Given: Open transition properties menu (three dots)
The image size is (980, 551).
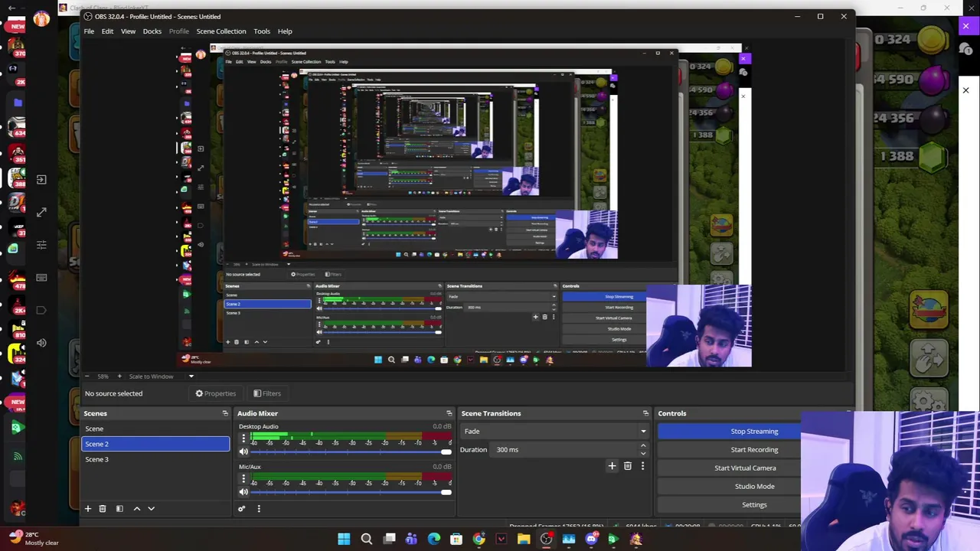Looking at the screenshot, I should pyautogui.click(x=642, y=466).
